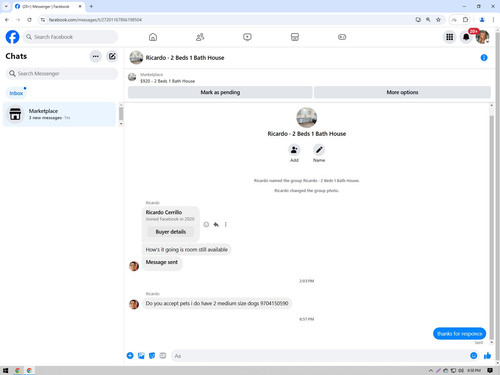The width and height of the screenshot is (500, 375).
Task: Open Windows action center notifications
Action: (490, 370)
